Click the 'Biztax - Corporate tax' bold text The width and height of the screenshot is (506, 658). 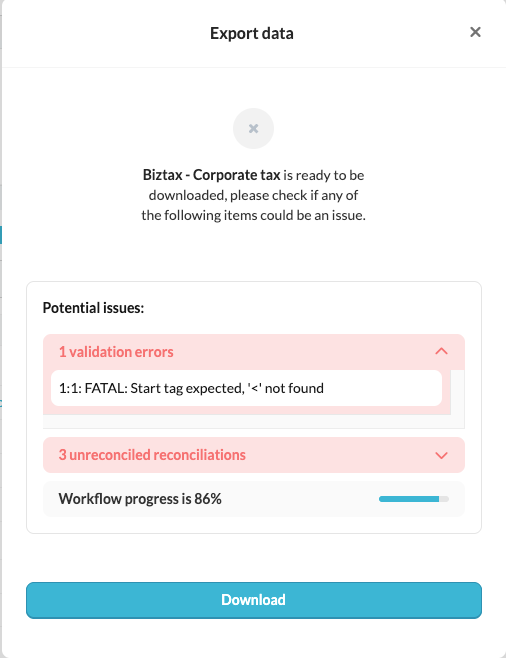coord(211,175)
